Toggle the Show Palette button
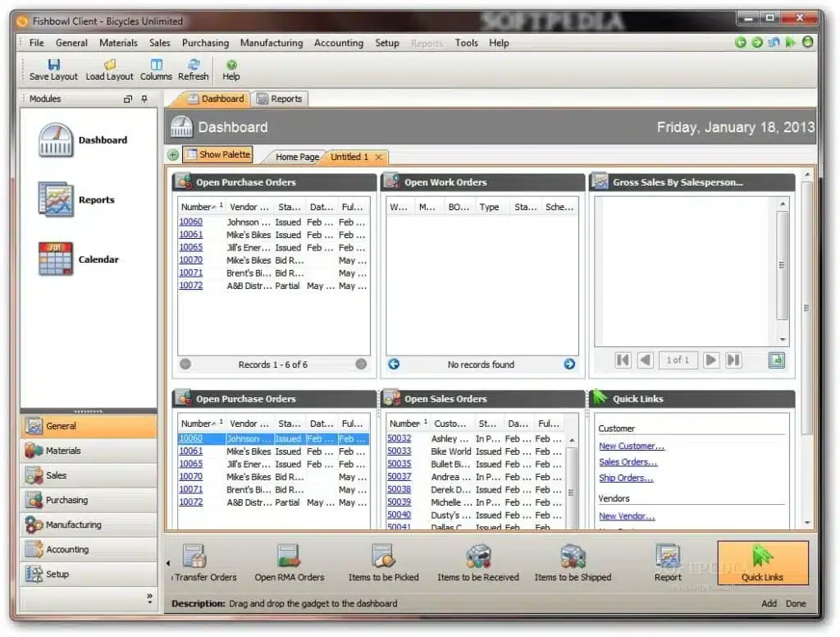 click(217, 154)
